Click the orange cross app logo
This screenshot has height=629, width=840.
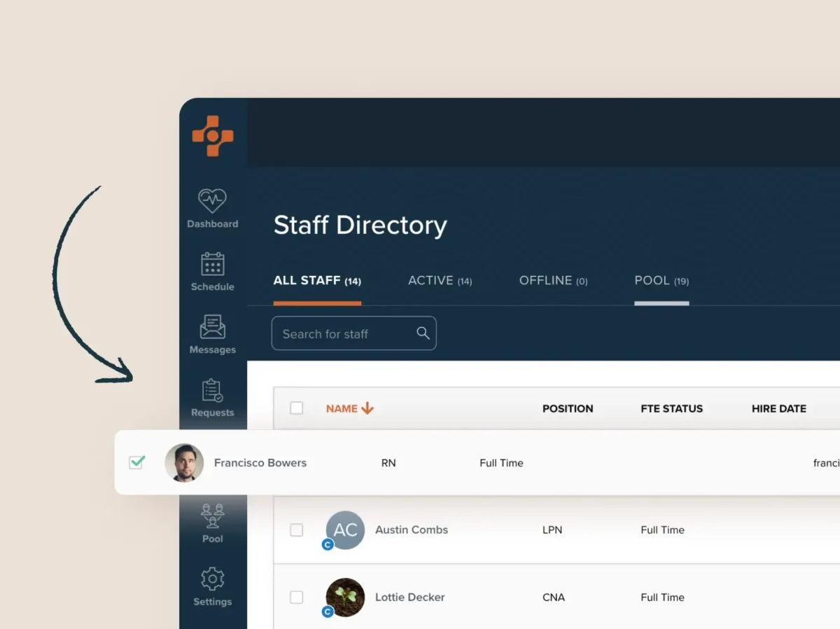coord(213,136)
